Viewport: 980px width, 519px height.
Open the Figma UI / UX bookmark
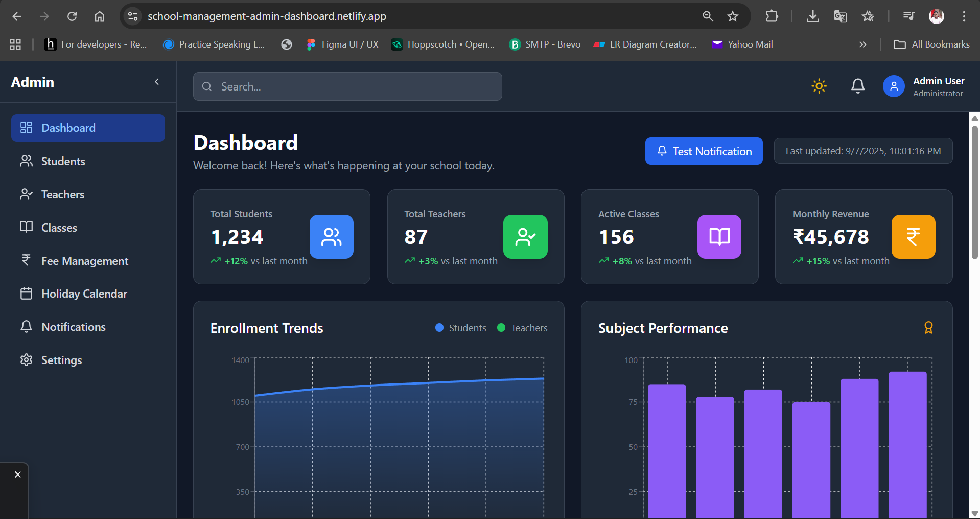[342, 44]
